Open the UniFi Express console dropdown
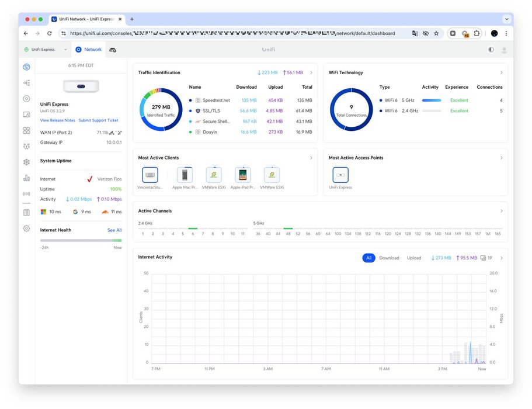532x409 pixels. (x=46, y=50)
